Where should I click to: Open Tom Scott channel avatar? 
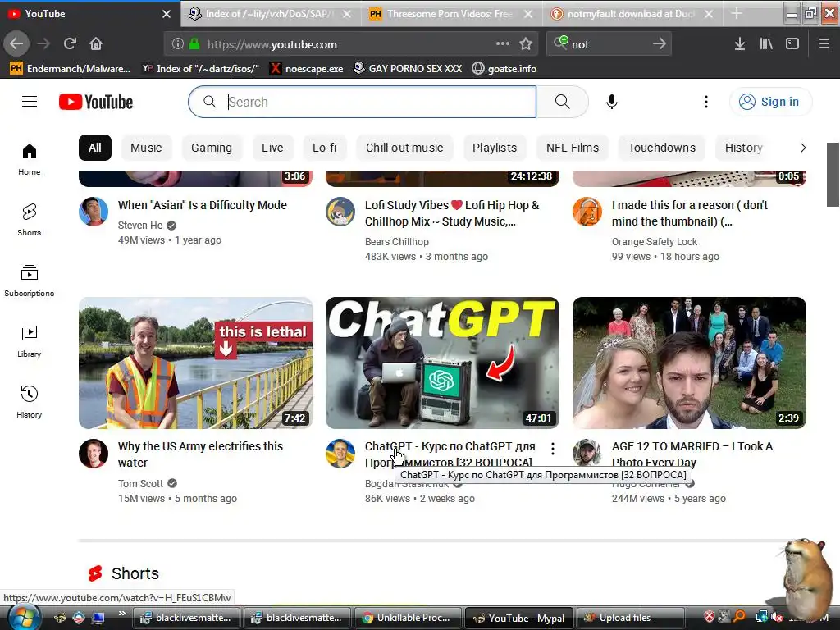94,454
